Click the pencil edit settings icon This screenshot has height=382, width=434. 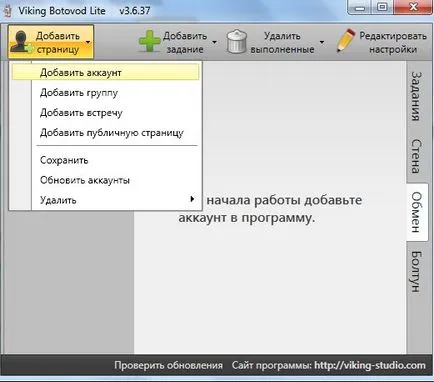pyautogui.click(x=345, y=41)
